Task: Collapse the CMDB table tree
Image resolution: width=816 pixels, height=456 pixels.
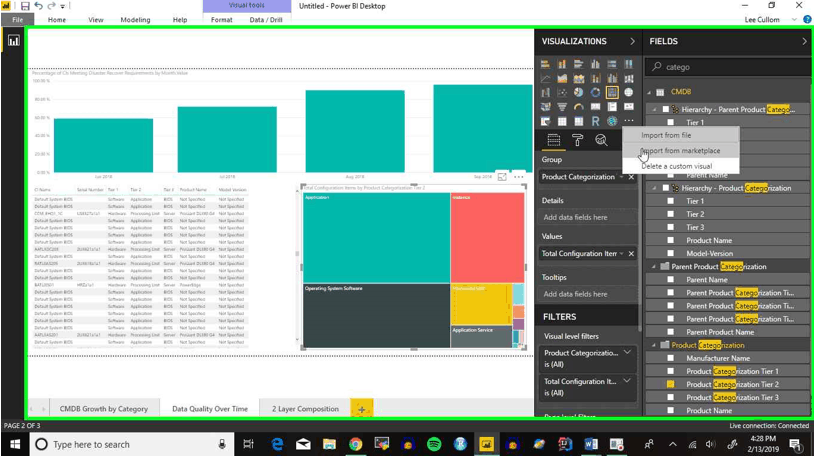Action: point(649,92)
